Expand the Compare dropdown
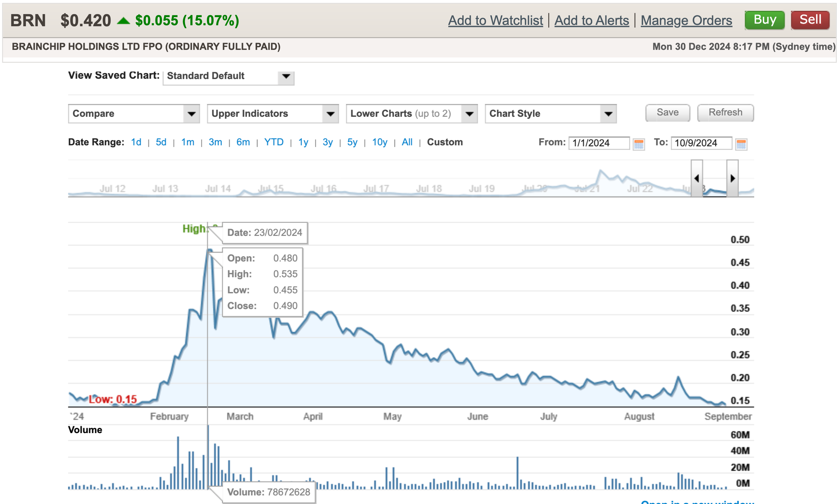Screen dimensions: 838x504 (134, 114)
